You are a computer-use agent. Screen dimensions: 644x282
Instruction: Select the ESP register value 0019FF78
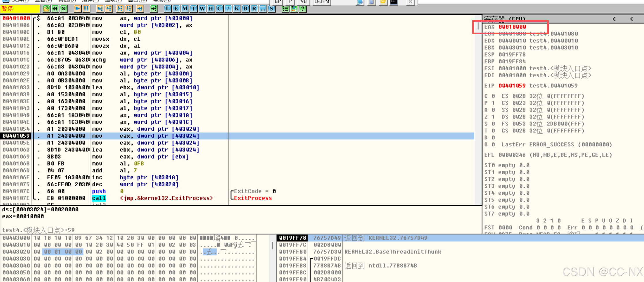tap(512, 54)
